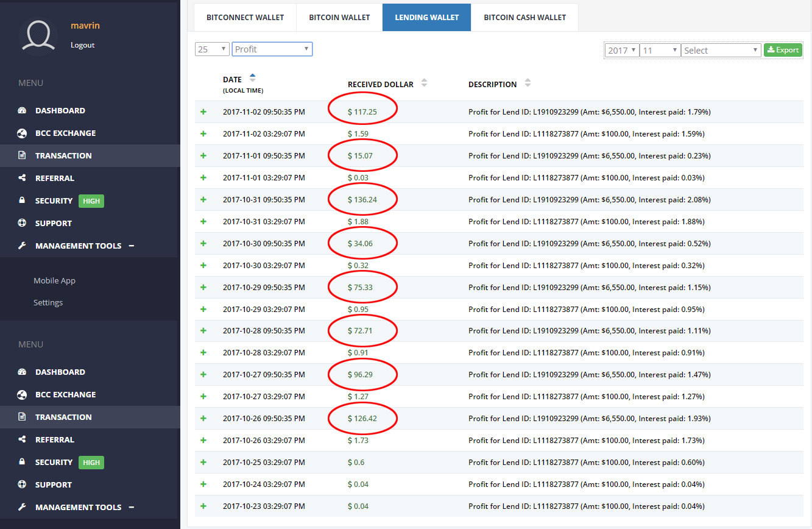This screenshot has width=812, height=529.
Task: Click the Transaction document icon in bottom menu
Action: (23, 417)
